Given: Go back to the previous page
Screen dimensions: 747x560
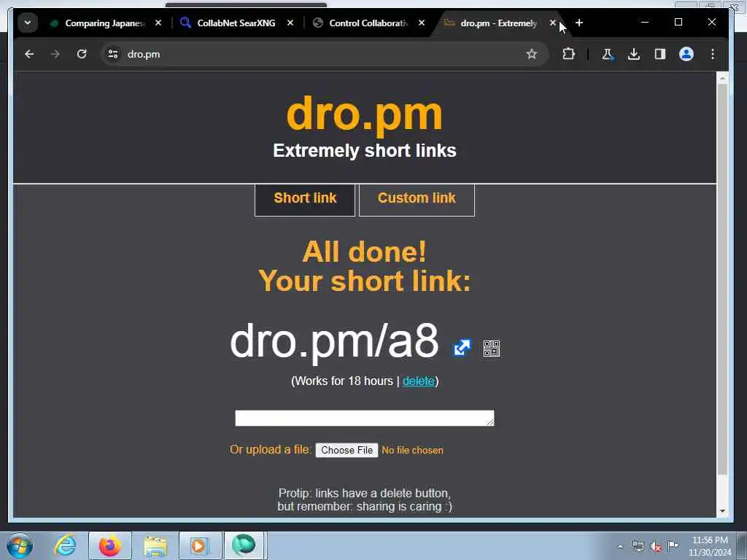Looking at the screenshot, I should (29, 54).
